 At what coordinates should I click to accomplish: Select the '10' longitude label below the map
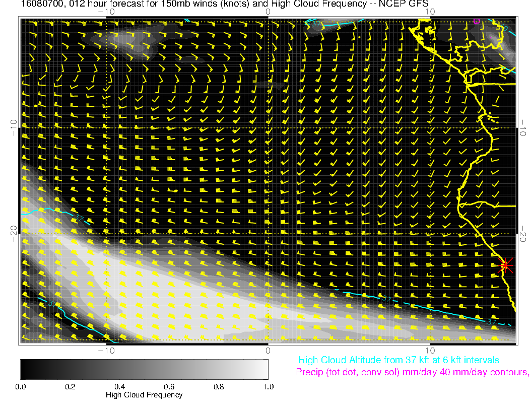pos(430,350)
